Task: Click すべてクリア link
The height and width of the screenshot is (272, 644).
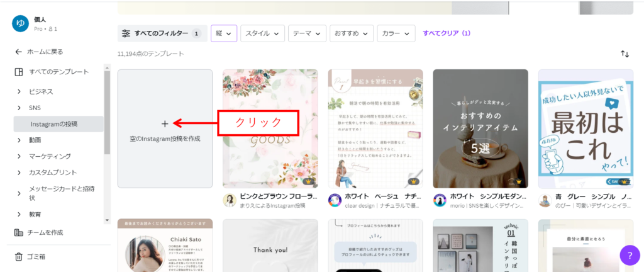Action: click(447, 33)
